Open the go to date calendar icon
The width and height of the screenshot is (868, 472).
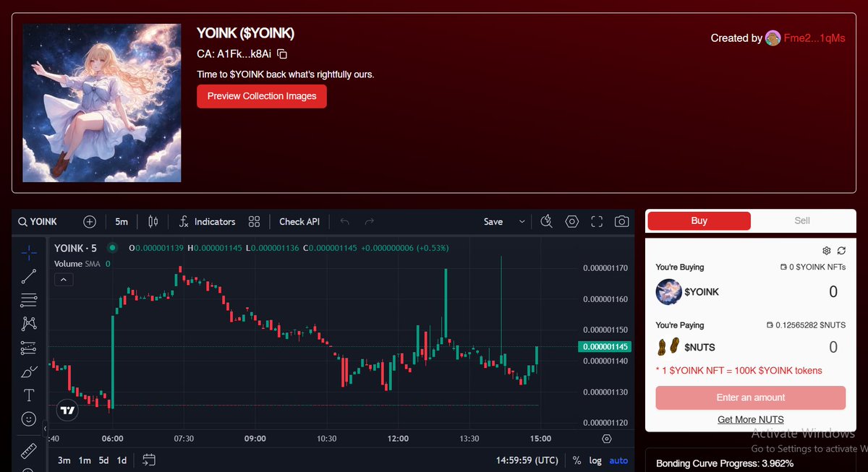tap(149, 460)
